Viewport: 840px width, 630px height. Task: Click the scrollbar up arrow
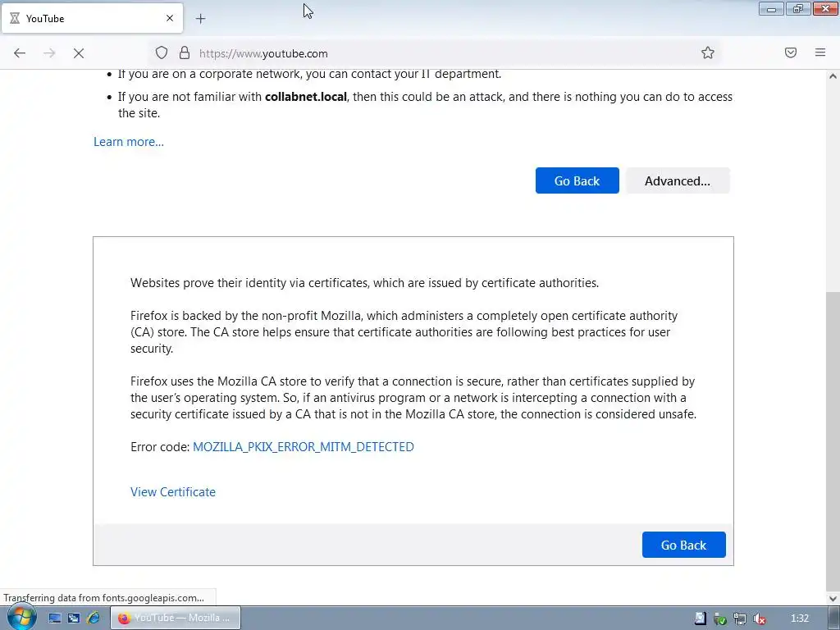point(833,76)
